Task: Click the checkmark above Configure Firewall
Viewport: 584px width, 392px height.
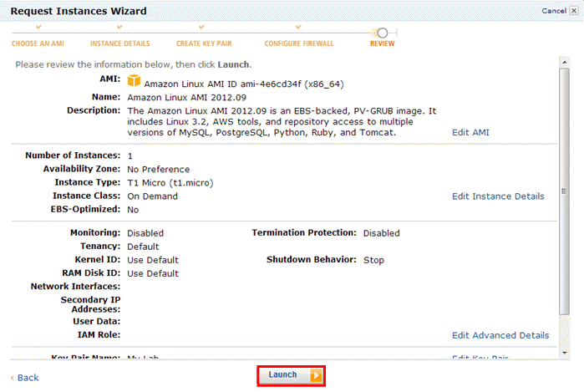Action: coord(298,28)
